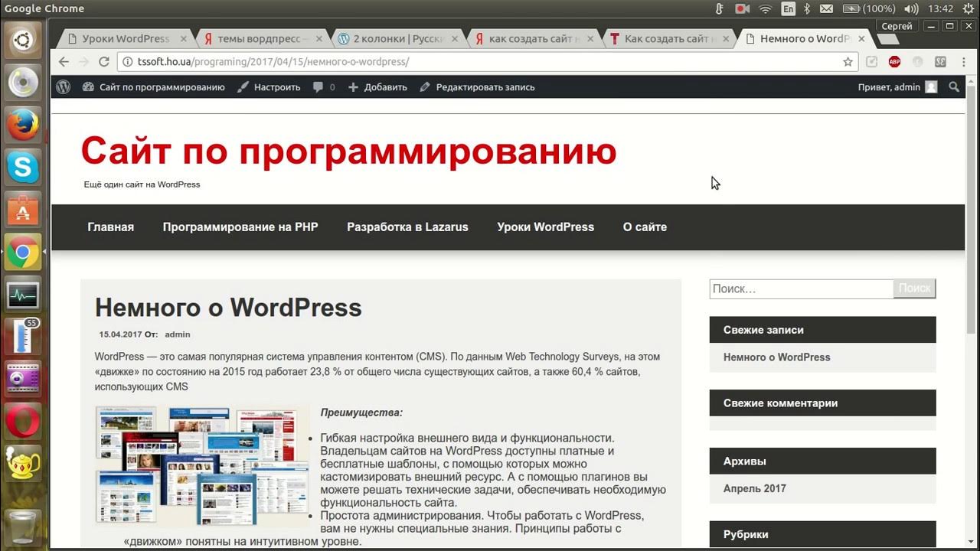Click the Привет, admin account text
The width and height of the screenshot is (980, 551).
click(889, 87)
